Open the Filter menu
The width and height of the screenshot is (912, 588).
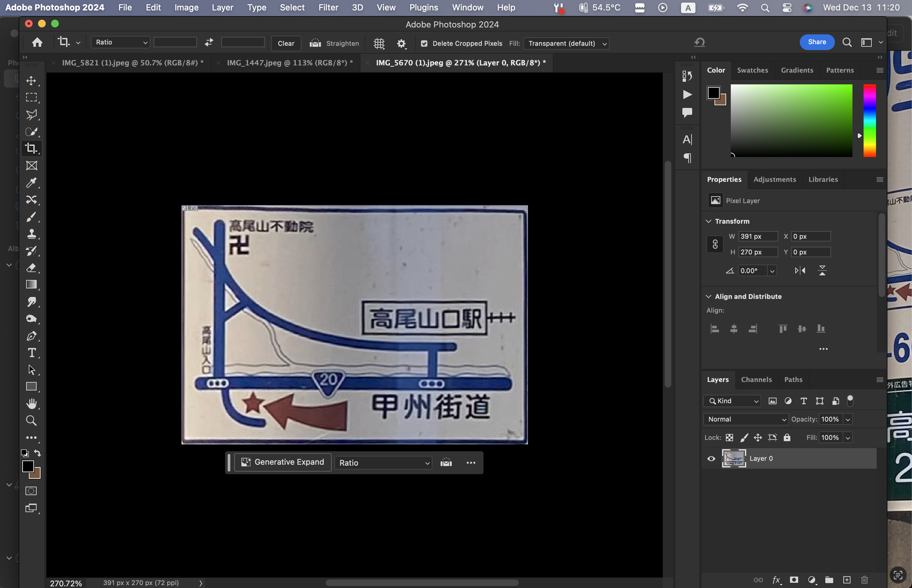coord(328,8)
